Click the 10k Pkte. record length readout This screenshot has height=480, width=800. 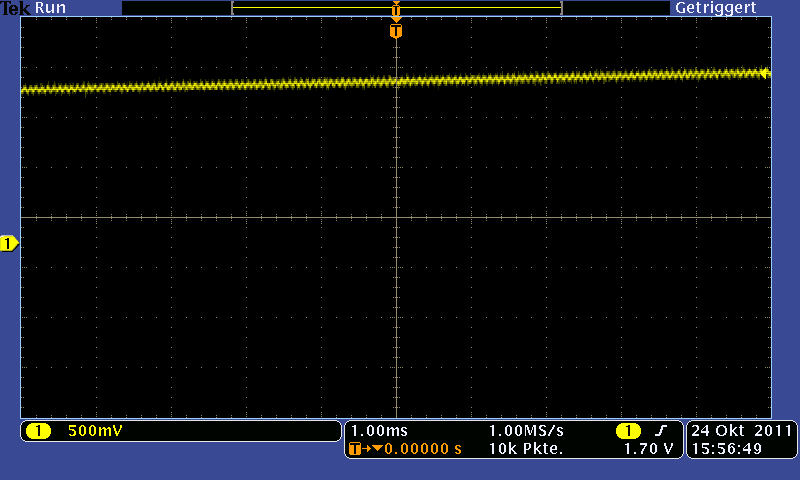click(x=526, y=449)
